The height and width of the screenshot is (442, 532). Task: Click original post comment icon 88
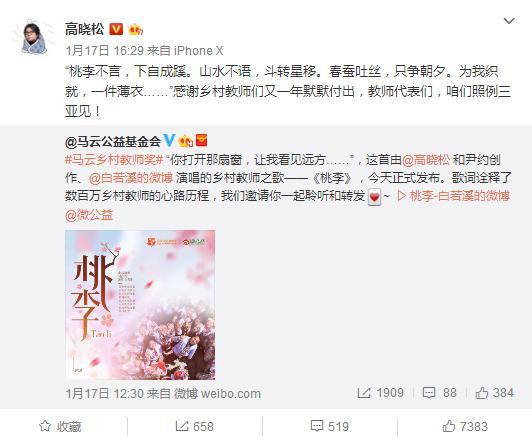439,393
